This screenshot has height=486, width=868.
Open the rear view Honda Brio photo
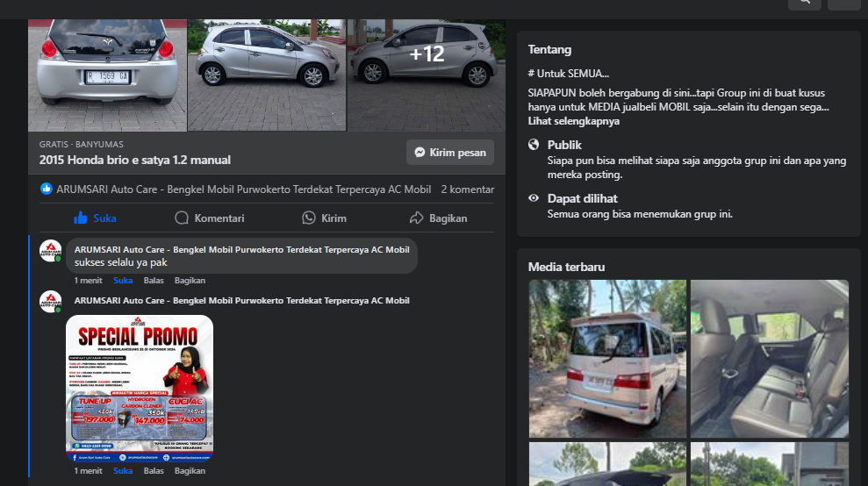coord(107,75)
